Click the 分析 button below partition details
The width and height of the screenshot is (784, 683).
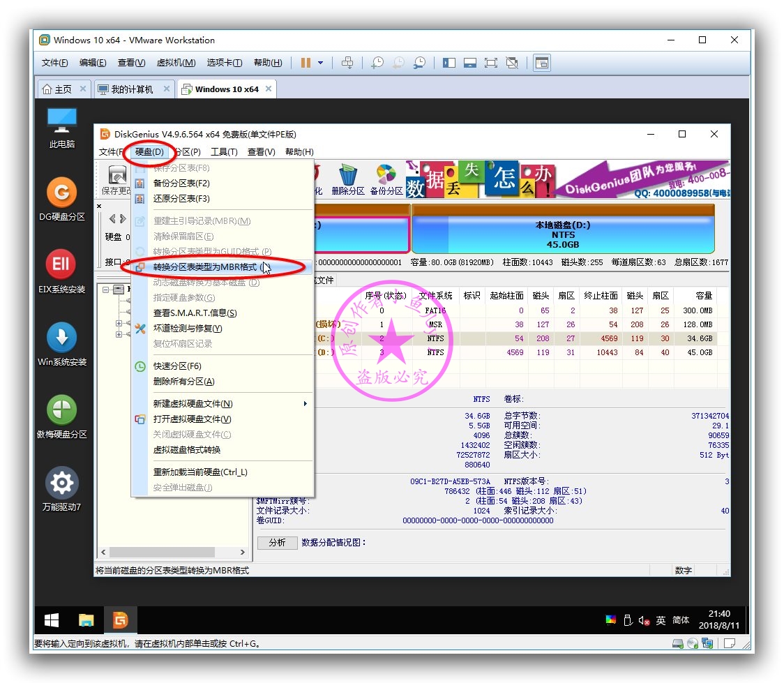point(278,543)
